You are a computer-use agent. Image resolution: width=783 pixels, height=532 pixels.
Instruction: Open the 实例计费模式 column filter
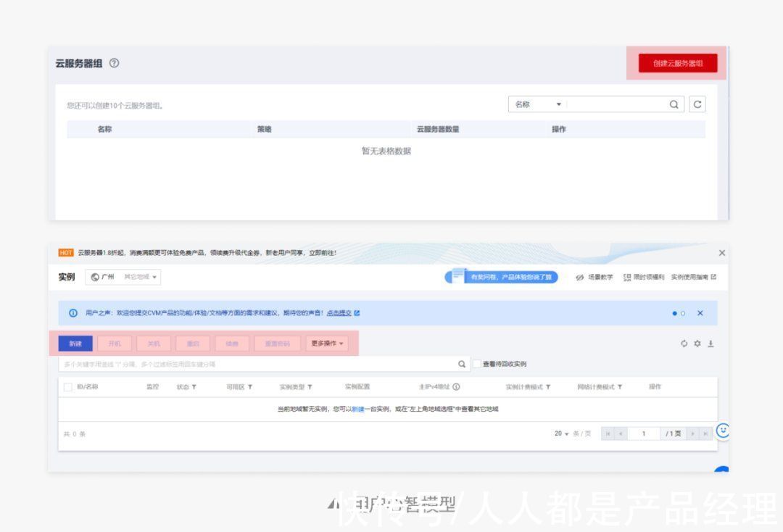tap(548, 387)
